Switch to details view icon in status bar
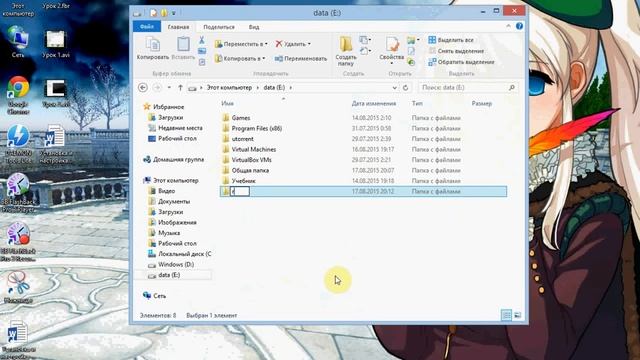Screen dimensions: 640x360 [x=506, y=315]
